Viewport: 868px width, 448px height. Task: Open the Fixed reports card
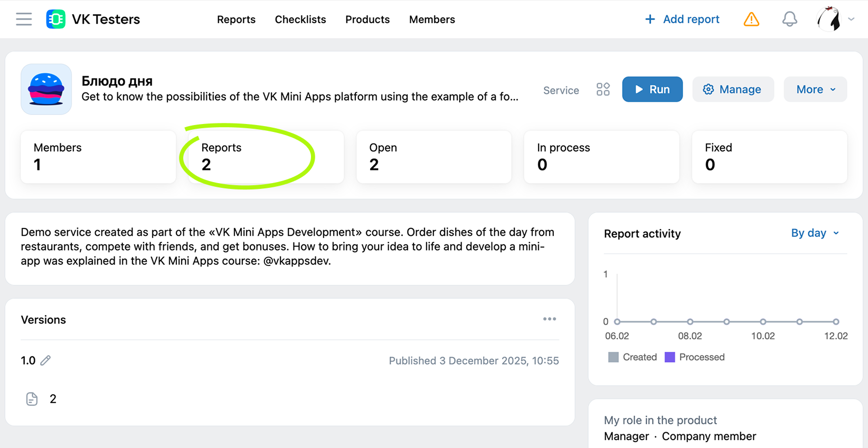coord(769,157)
